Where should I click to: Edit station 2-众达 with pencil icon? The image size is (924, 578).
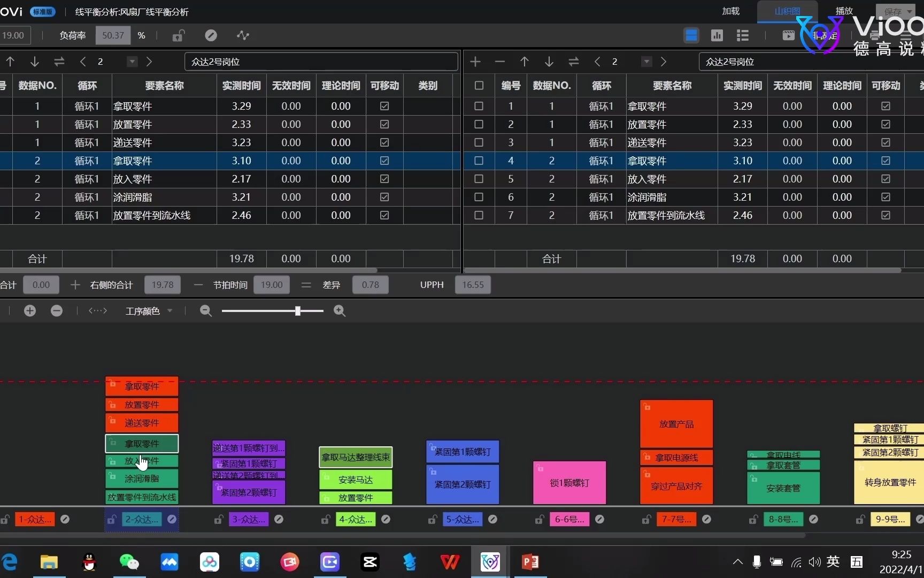coord(172,519)
